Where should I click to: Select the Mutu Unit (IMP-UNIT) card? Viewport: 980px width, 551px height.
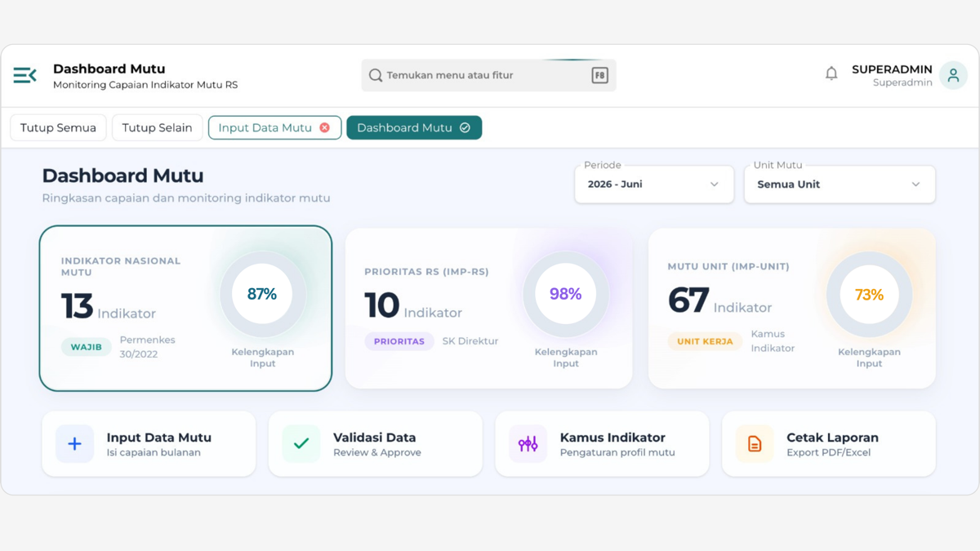pos(792,309)
